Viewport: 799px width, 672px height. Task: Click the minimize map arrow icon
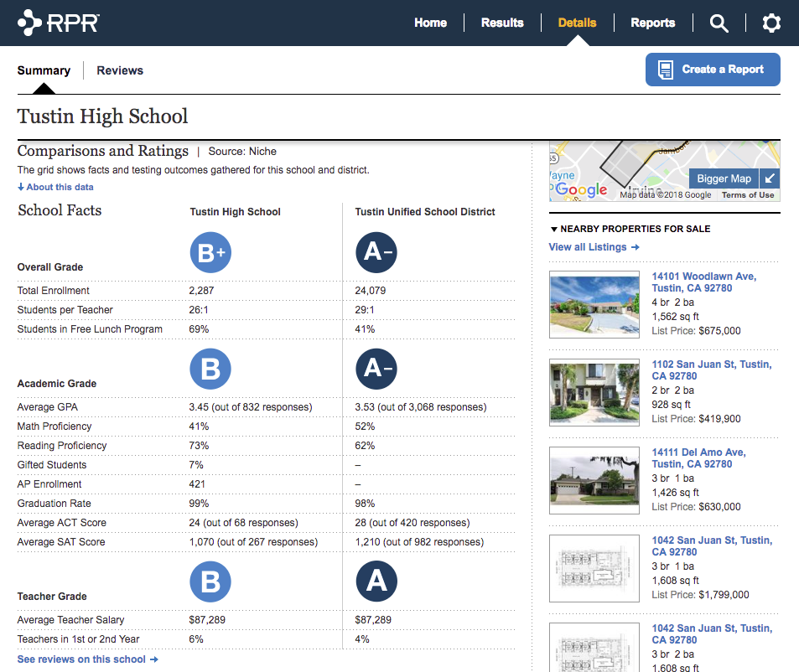(770, 178)
